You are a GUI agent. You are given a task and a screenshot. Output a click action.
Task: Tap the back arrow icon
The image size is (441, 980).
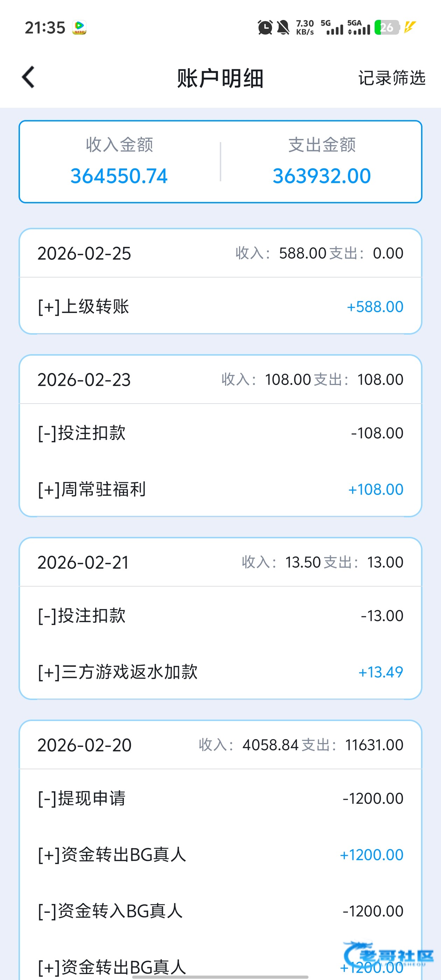point(28,77)
